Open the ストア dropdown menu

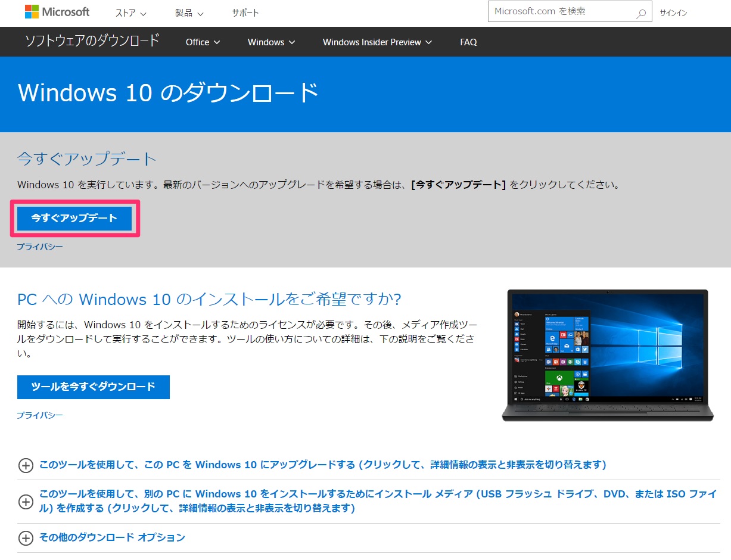point(131,13)
